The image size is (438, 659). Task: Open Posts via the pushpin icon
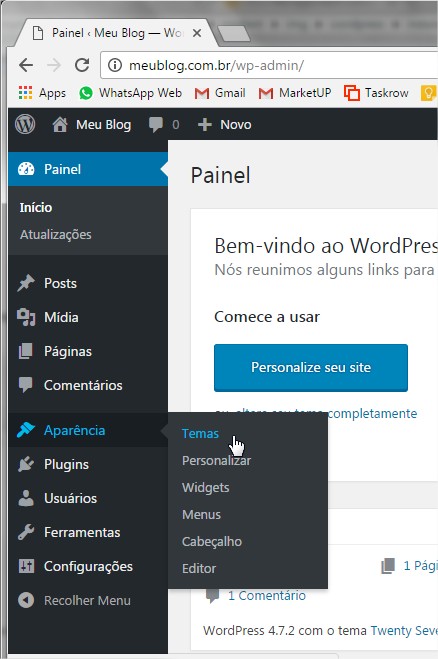[26, 283]
